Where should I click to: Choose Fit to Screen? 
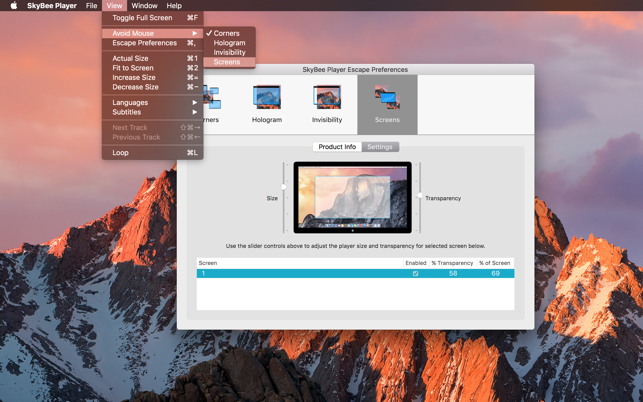click(153, 68)
